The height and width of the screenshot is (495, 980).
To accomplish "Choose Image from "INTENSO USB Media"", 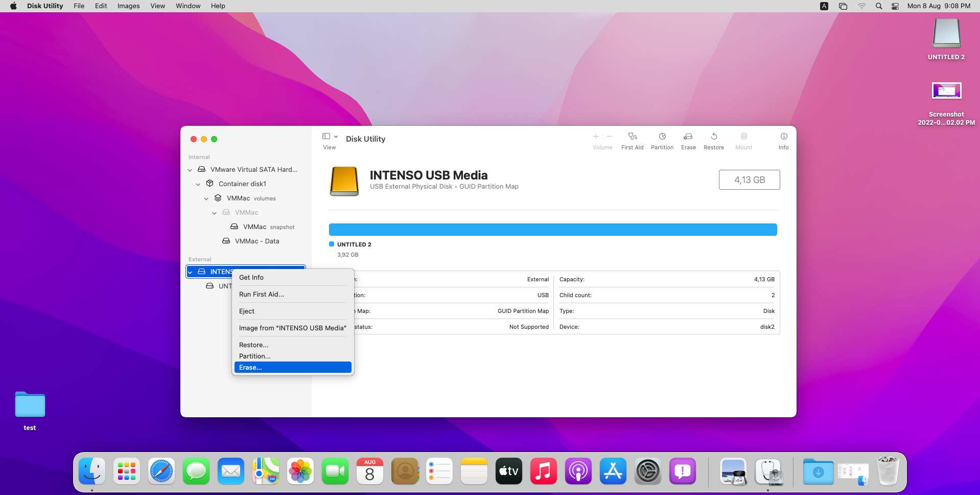I will click(293, 328).
